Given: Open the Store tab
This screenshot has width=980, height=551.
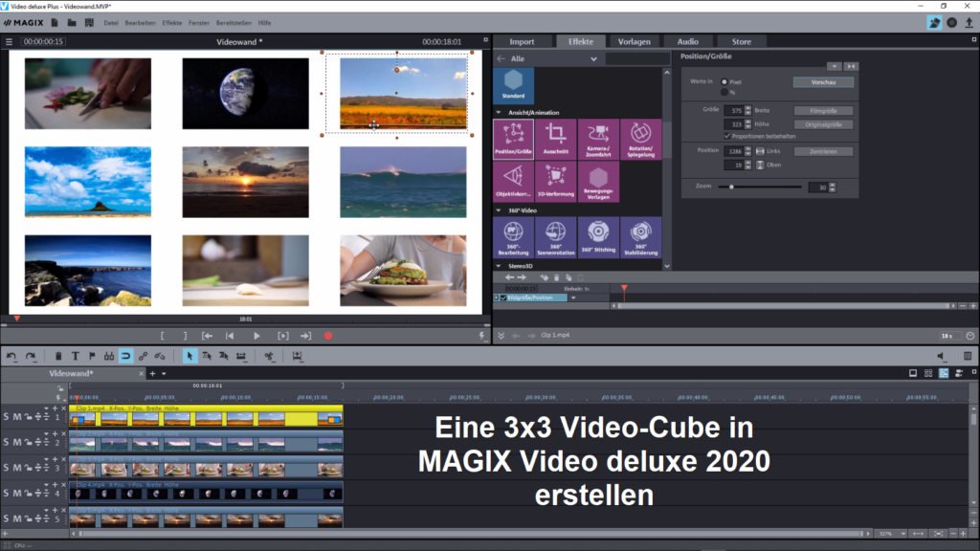Looking at the screenshot, I should [x=742, y=42].
